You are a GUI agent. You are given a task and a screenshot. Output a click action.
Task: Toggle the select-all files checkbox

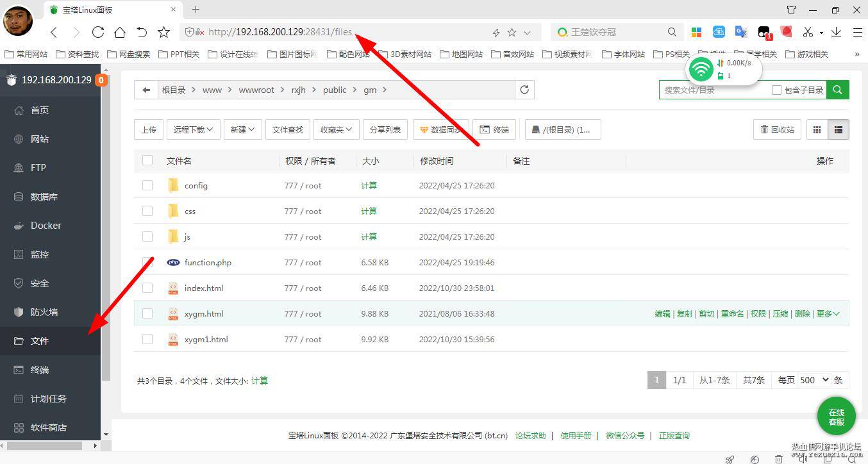pos(147,160)
